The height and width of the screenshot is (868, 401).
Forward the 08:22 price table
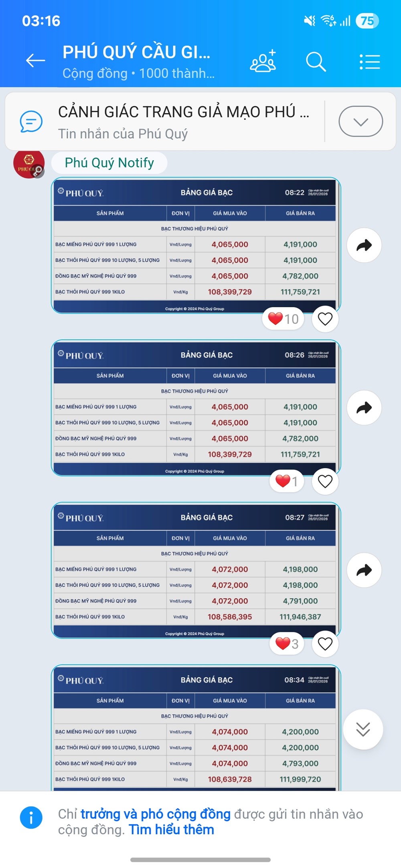[x=364, y=245]
